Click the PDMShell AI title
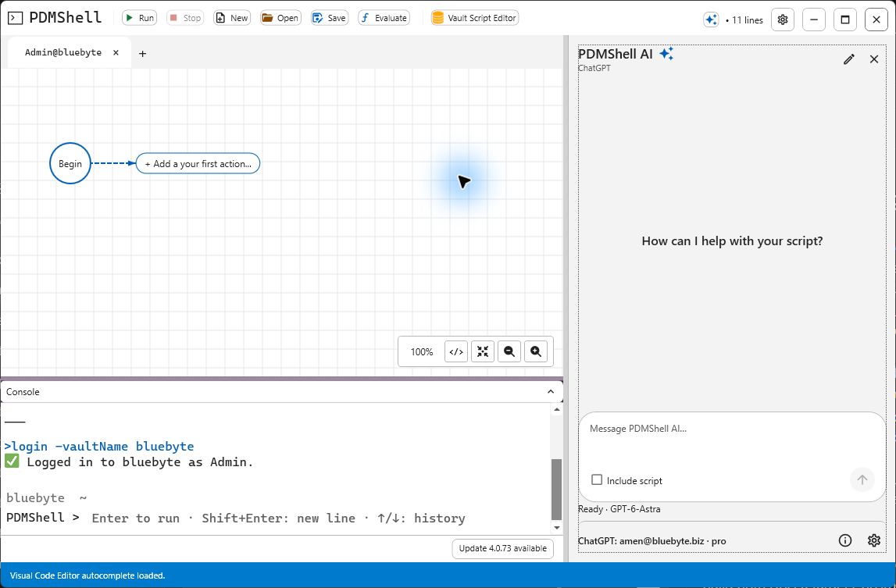Image resolution: width=896 pixels, height=588 pixels. 616,54
